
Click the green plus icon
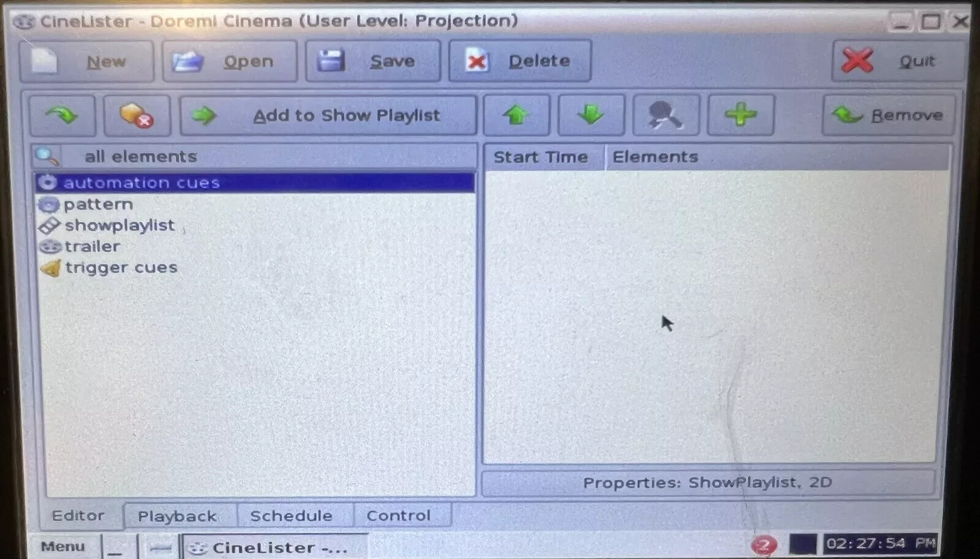click(741, 115)
